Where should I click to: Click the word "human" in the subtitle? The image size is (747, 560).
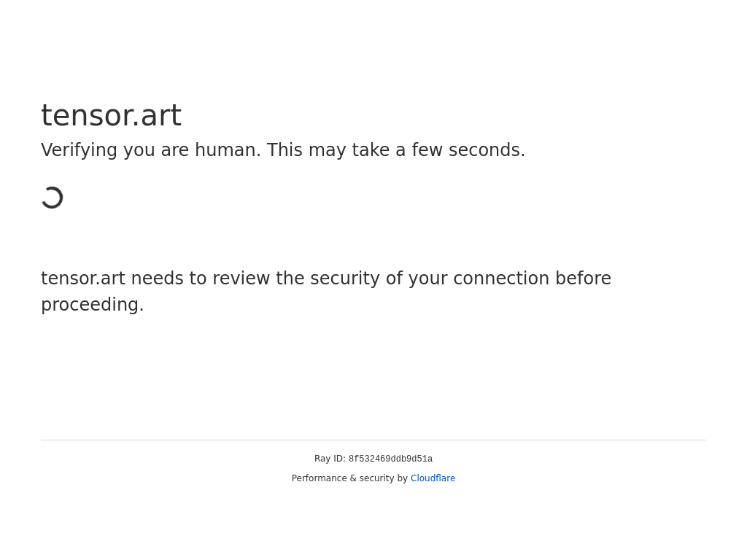(x=228, y=150)
